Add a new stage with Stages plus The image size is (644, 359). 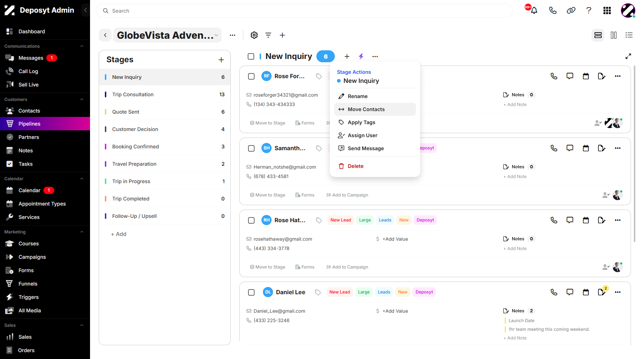(x=221, y=60)
